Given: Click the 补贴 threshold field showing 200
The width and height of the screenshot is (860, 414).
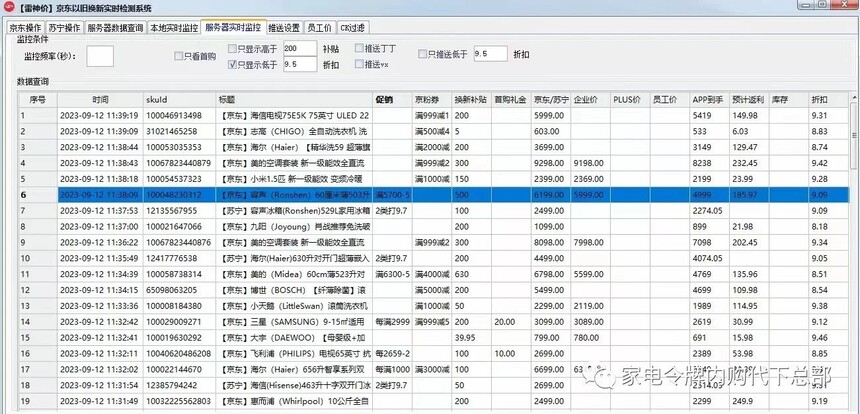Looking at the screenshot, I should pyautogui.click(x=300, y=49).
